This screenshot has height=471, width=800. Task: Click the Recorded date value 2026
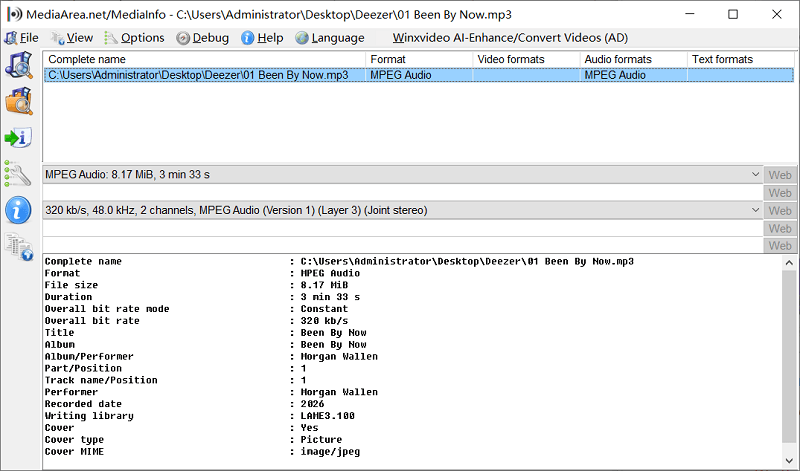(x=312, y=404)
